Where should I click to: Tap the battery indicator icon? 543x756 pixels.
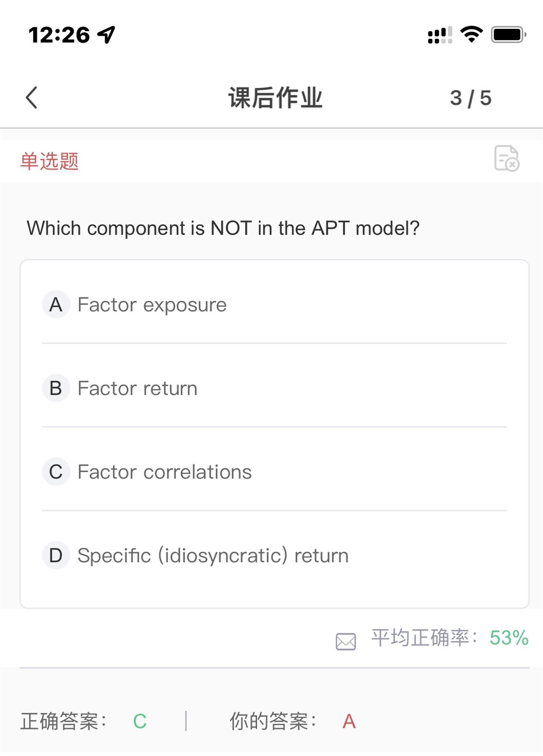[509, 34]
